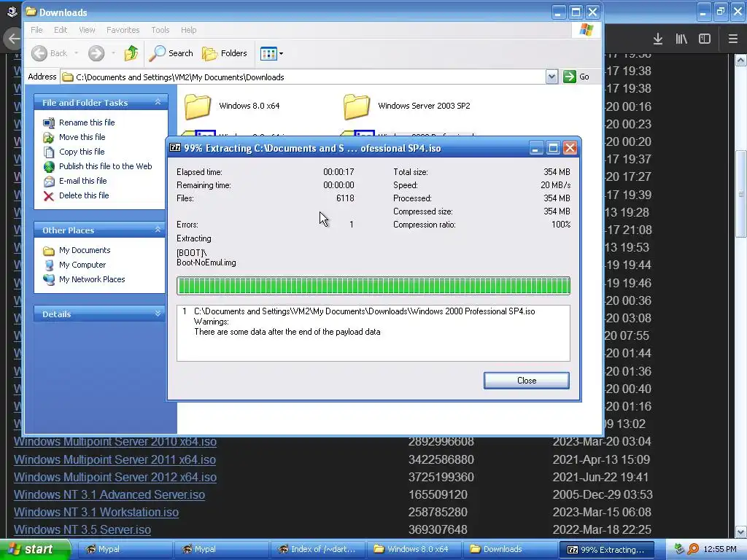
Task: Switch to Downloads taskbar button
Action: click(x=510, y=549)
